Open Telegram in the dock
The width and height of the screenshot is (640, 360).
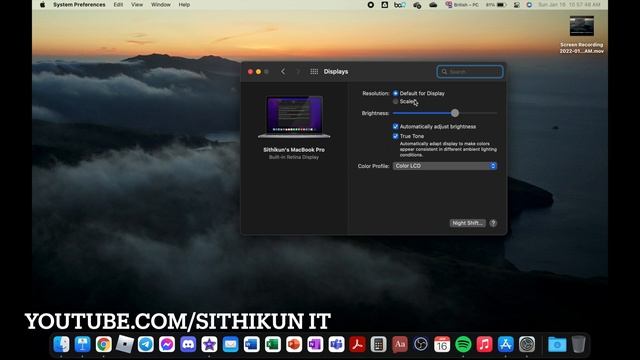tap(146, 344)
